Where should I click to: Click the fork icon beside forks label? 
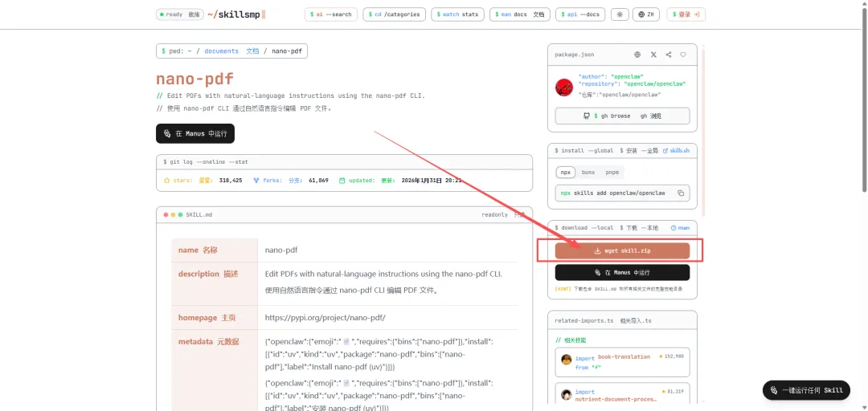click(x=256, y=181)
